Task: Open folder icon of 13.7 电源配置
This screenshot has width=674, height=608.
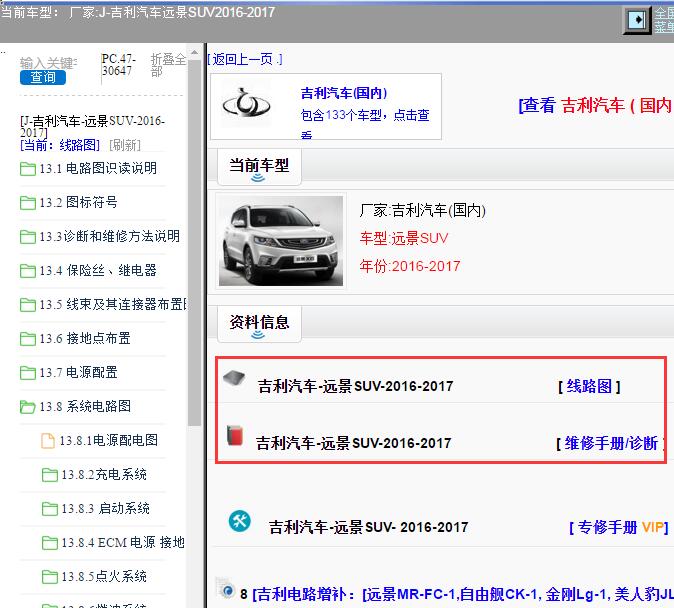Action: click(x=28, y=372)
